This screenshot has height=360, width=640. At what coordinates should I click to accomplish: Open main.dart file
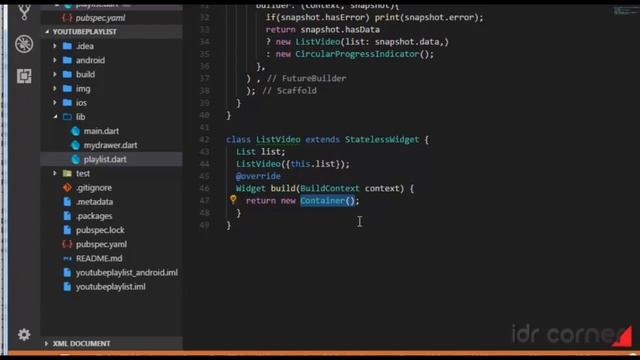coord(101,131)
